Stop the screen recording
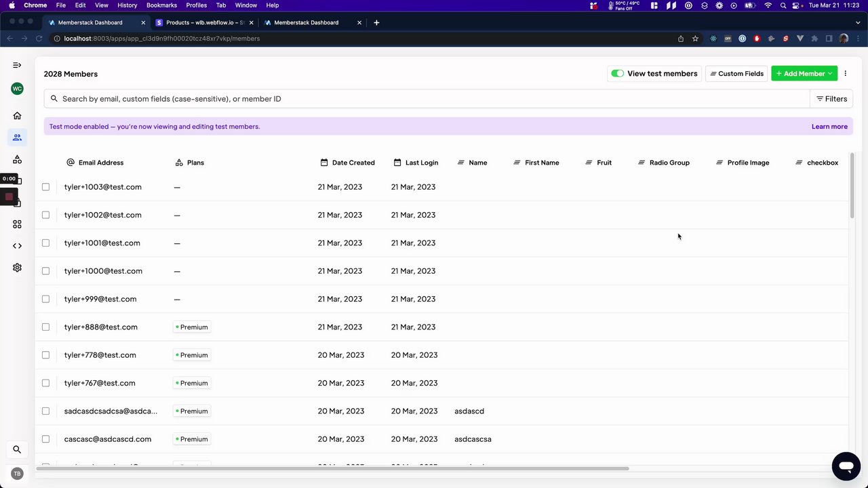 coord(9,197)
